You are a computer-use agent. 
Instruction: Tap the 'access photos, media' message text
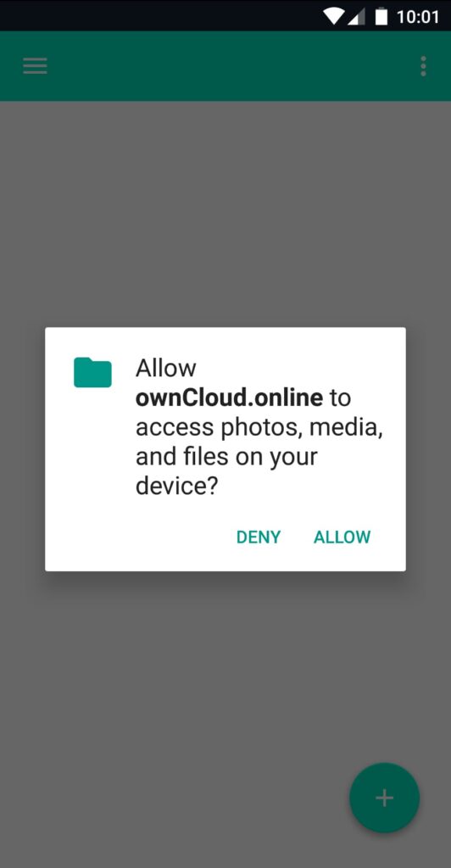(x=259, y=427)
